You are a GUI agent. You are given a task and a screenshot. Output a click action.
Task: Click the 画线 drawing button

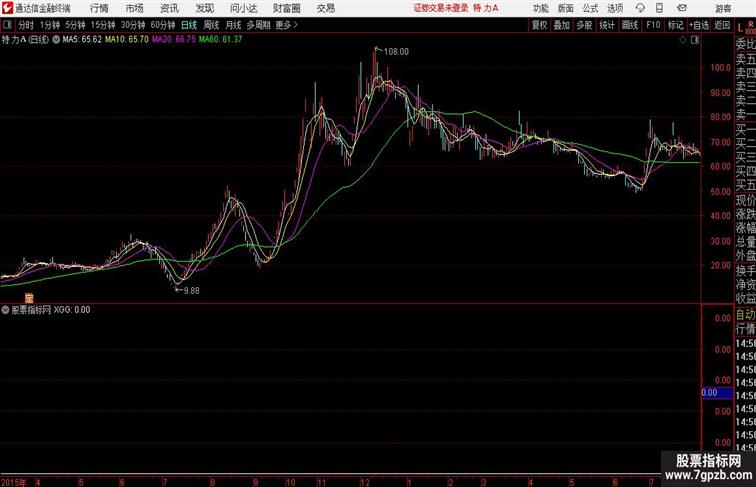(x=630, y=25)
